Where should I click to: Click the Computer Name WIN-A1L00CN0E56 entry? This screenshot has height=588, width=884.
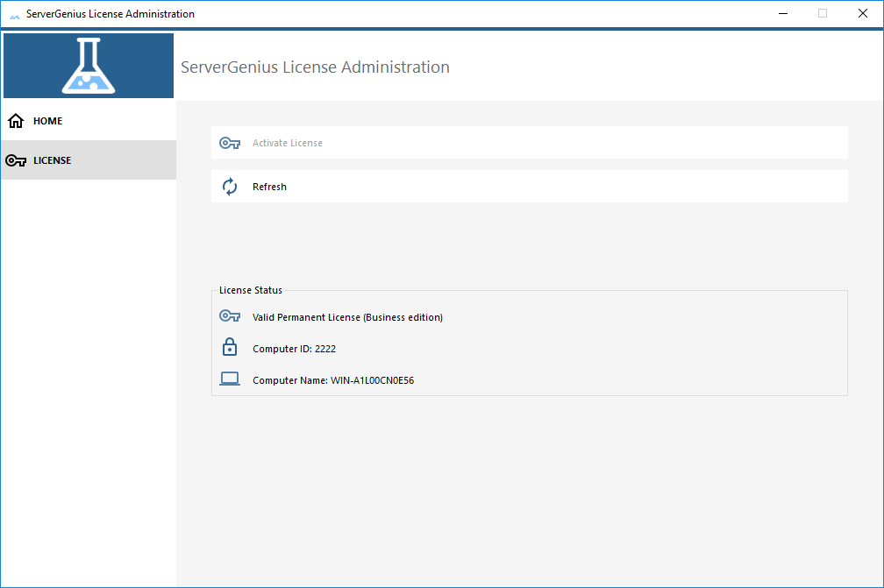[333, 379]
